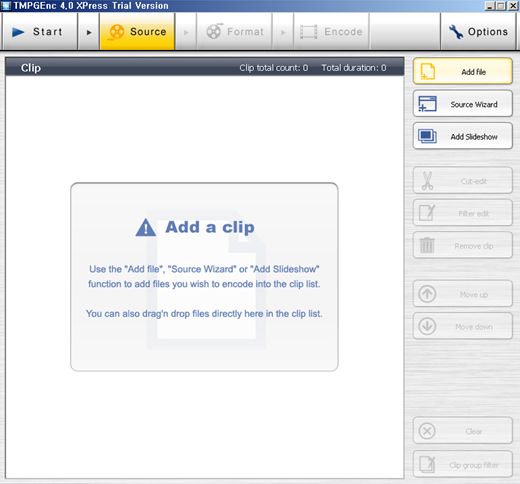The height and width of the screenshot is (484, 520).
Task: Click the up arrow circle icon
Action: tap(427, 294)
